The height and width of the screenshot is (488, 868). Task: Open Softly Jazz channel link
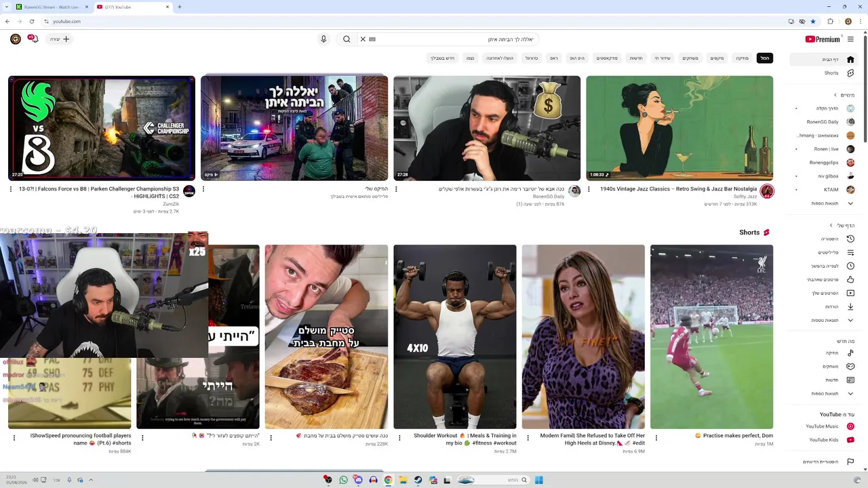(x=745, y=197)
